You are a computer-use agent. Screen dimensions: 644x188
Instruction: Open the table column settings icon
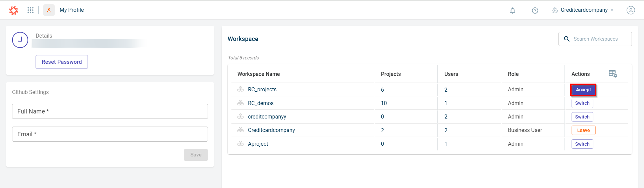pyautogui.click(x=612, y=74)
